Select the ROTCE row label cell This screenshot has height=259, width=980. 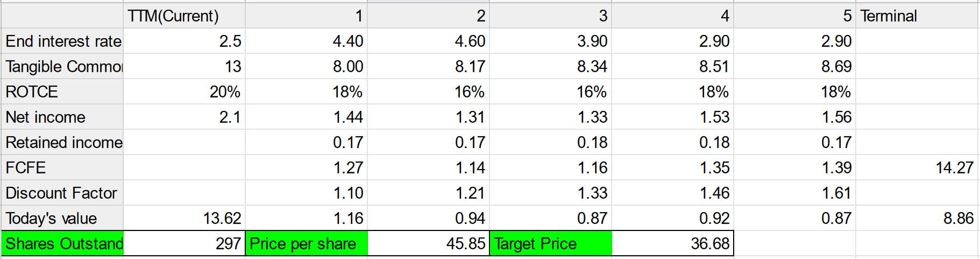pyautogui.click(x=62, y=92)
